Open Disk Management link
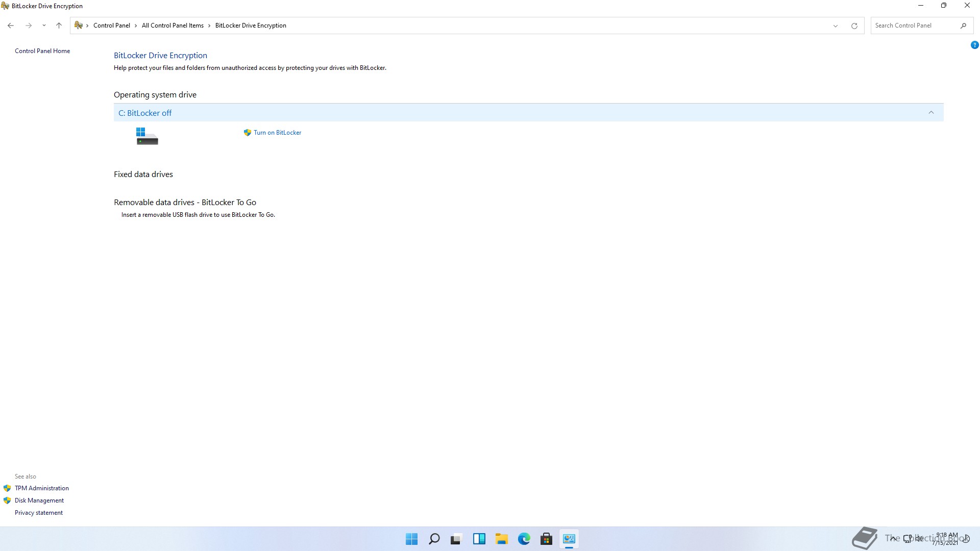Viewport: 980px width, 551px height. pyautogui.click(x=39, y=500)
